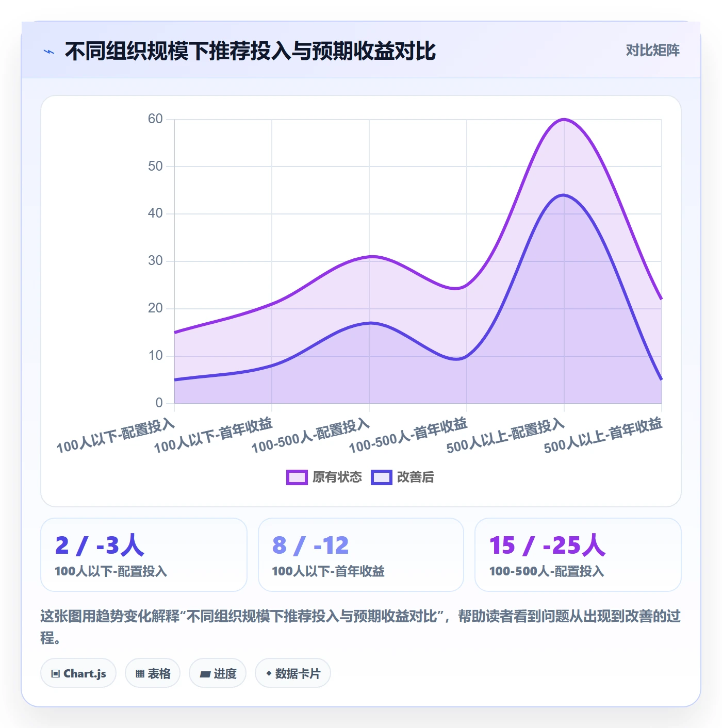This screenshot has height=728, width=722.
Task: Select the 数据卡片 tag chip
Action: click(x=293, y=673)
